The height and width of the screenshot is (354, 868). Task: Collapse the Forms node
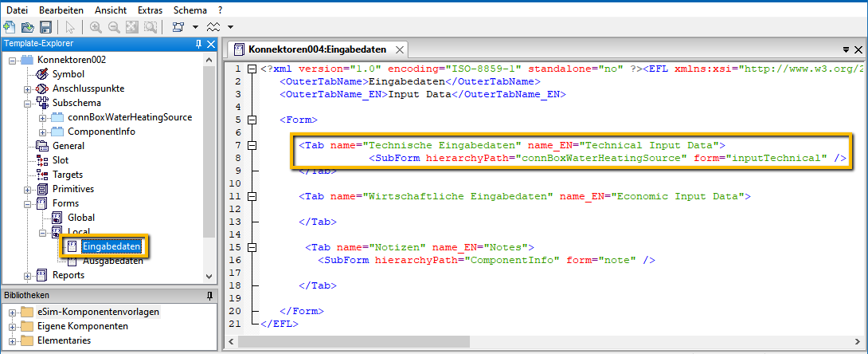pyautogui.click(x=27, y=204)
